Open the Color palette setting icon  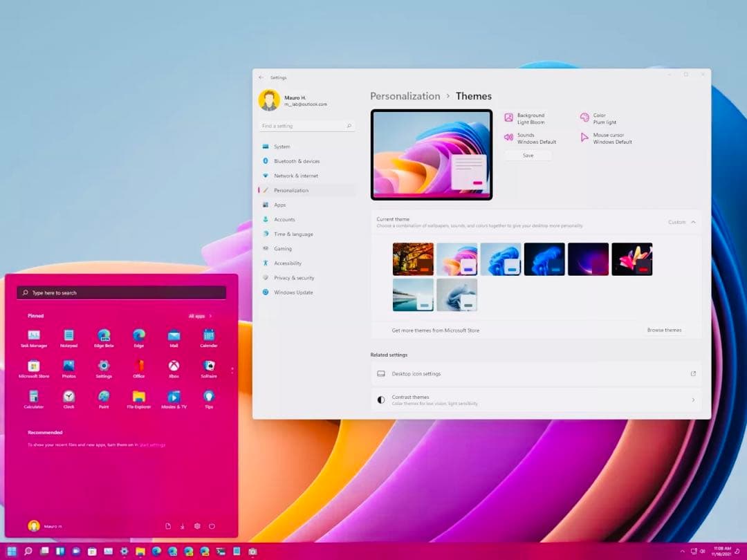[584, 118]
